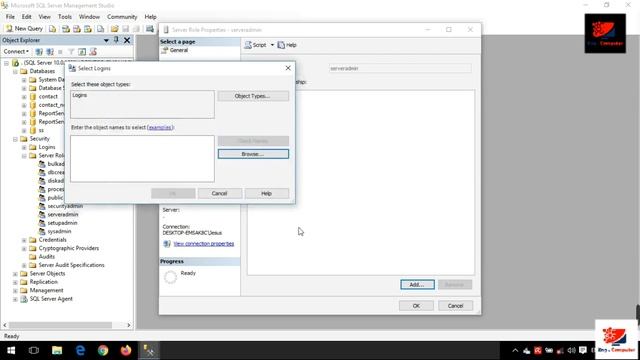Open the Edit menu
The height and width of the screenshot is (360, 640).
coord(27,17)
